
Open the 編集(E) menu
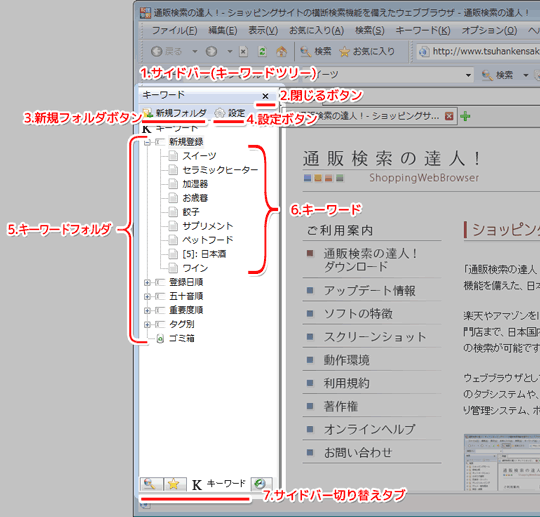point(223,31)
